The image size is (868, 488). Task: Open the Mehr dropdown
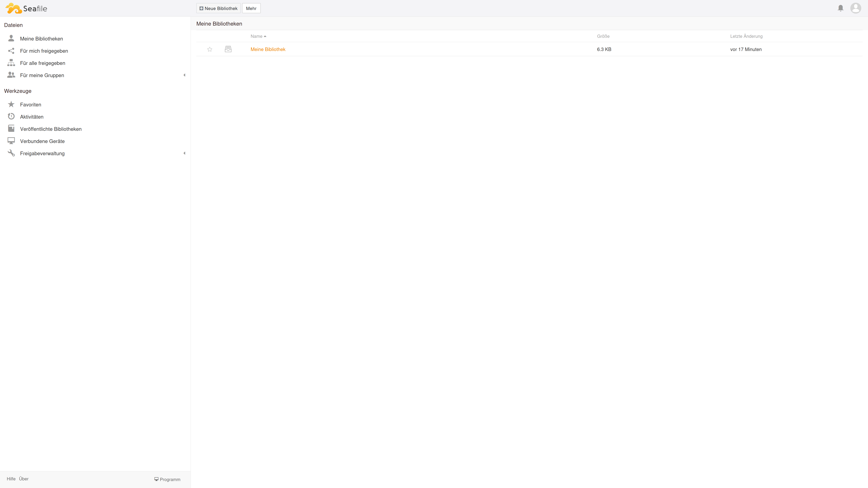pyautogui.click(x=251, y=8)
